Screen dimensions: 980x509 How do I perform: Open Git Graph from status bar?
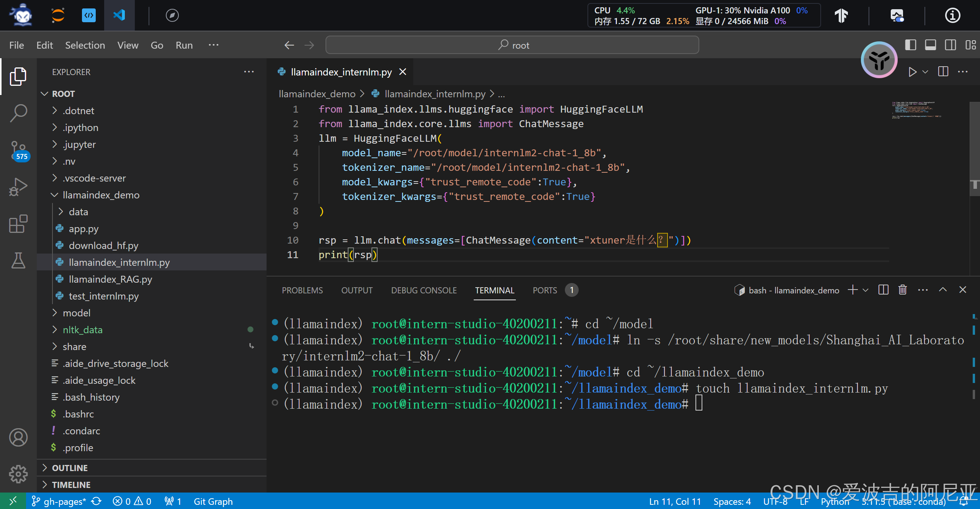point(213,501)
